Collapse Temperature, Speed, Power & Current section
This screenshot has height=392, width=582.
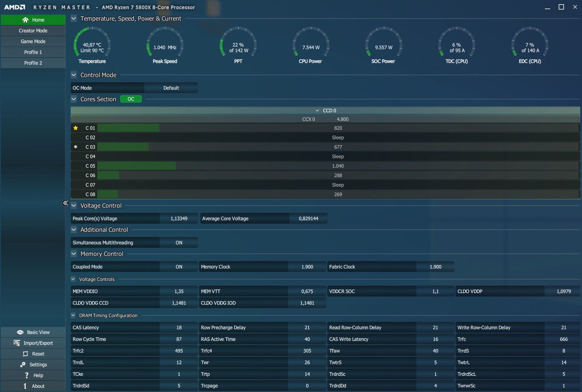pyautogui.click(x=74, y=19)
